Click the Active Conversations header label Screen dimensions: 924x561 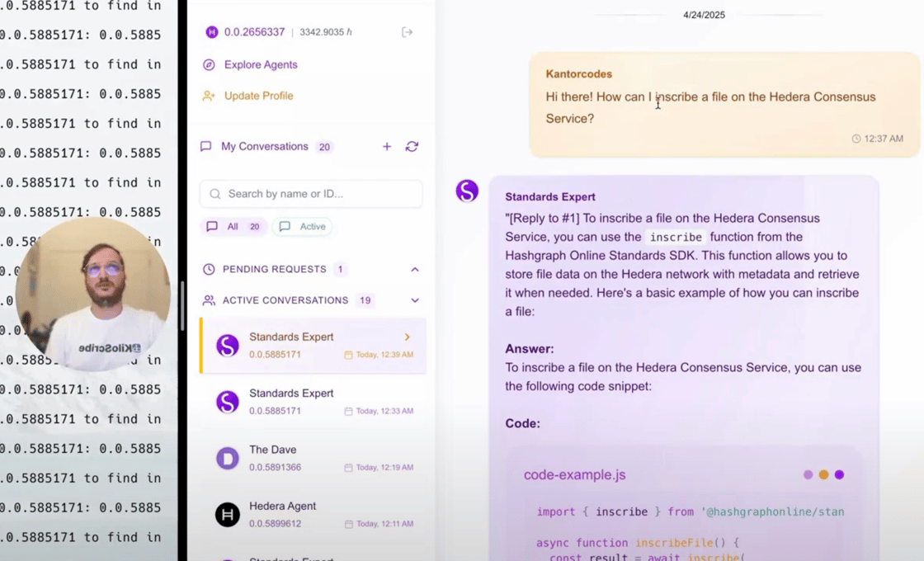[285, 300]
